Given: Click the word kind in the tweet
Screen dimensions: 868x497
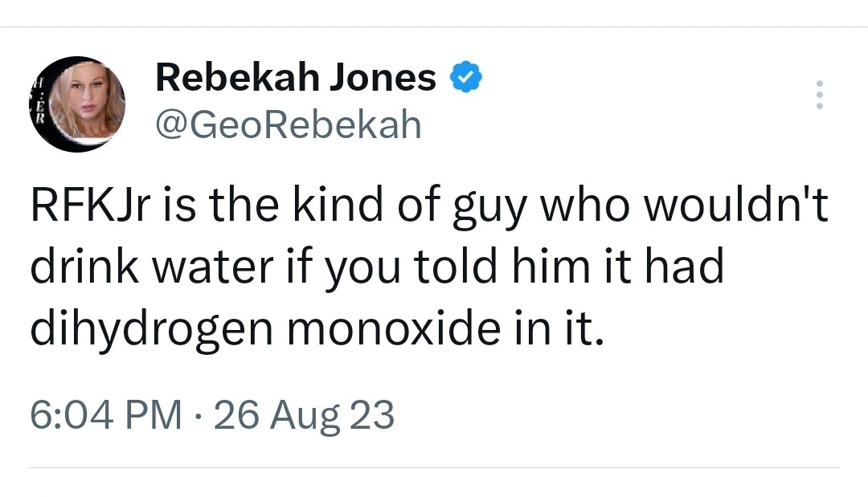Looking at the screenshot, I should [x=337, y=204].
